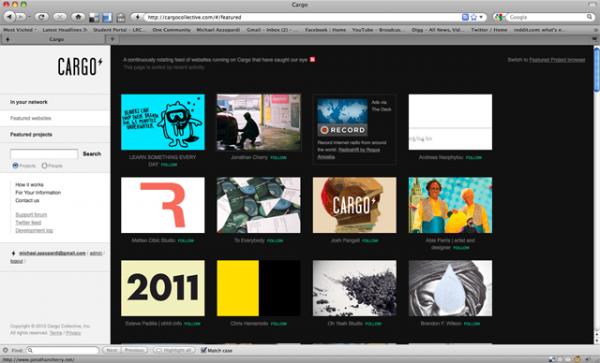The height and width of the screenshot is (363, 600).
Task: Click Contact us in sidebar
Action: pyautogui.click(x=27, y=200)
